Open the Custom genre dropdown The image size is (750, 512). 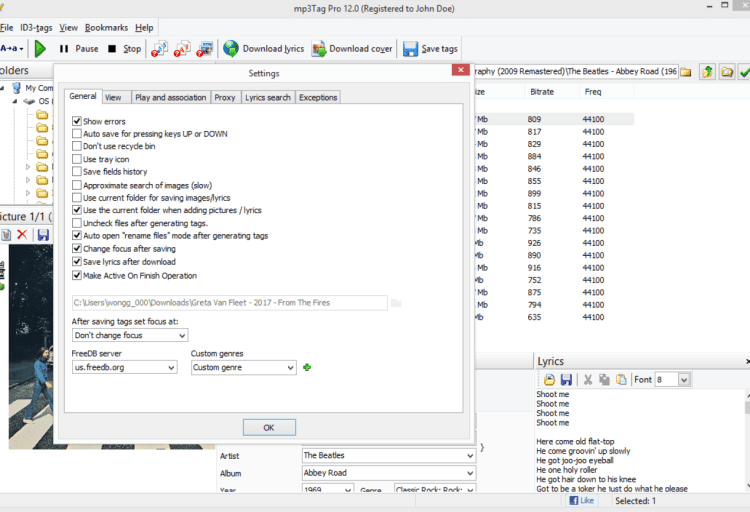[243, 367]
